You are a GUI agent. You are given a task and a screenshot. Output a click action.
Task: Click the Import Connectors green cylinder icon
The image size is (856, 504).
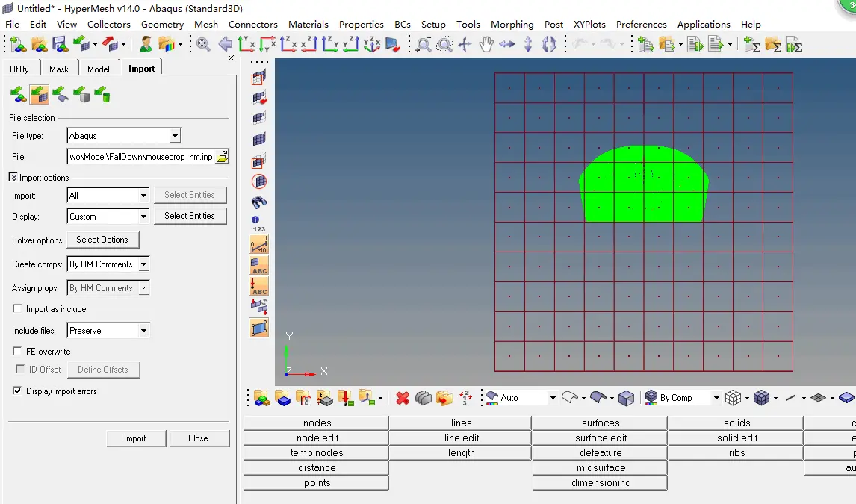click(102, 94)
